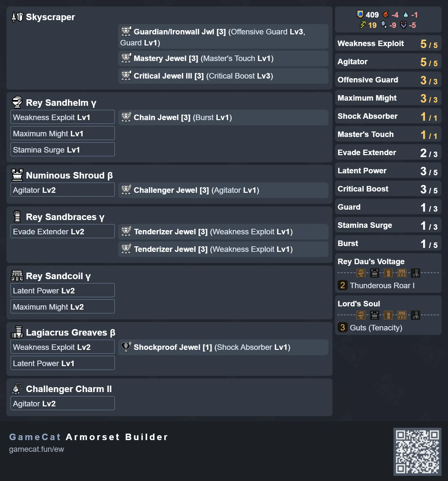Select the Stamina Surge Lv1 skill box
This screenshot has width=448, height=481.
click(63, 149)
